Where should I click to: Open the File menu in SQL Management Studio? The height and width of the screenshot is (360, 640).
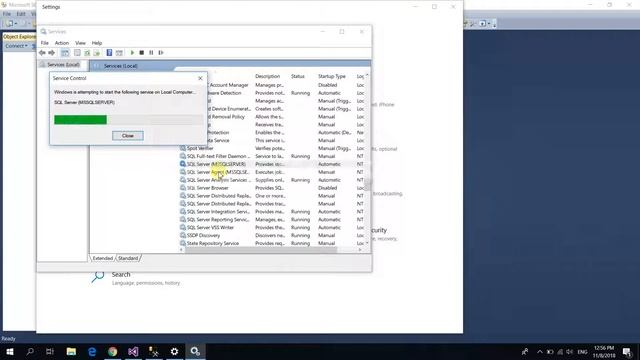click(x=7, y=14)
